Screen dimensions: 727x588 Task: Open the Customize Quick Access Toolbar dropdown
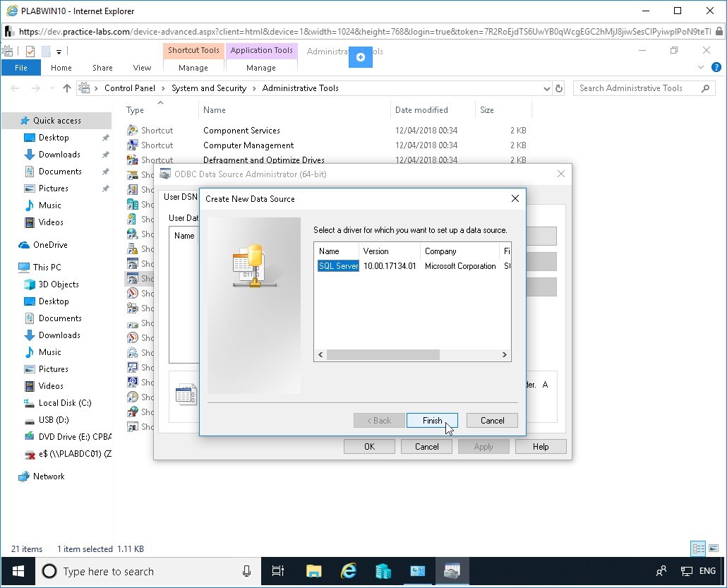[59, 52]
